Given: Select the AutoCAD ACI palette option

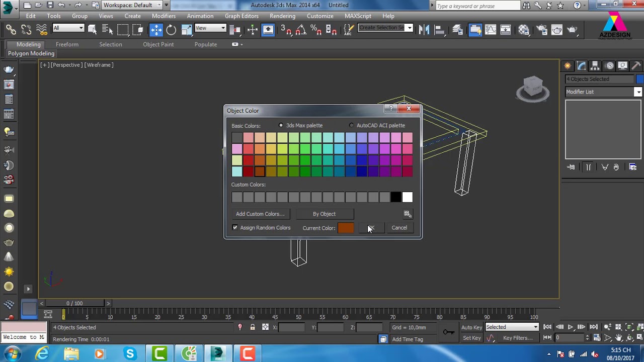Looking at the screenshot, I should (351, 125).
